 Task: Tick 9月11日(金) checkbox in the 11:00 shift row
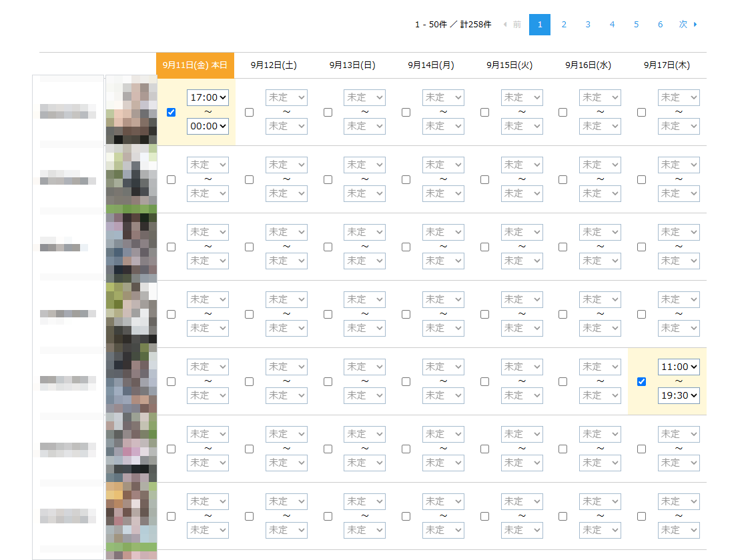coord(171,382)
